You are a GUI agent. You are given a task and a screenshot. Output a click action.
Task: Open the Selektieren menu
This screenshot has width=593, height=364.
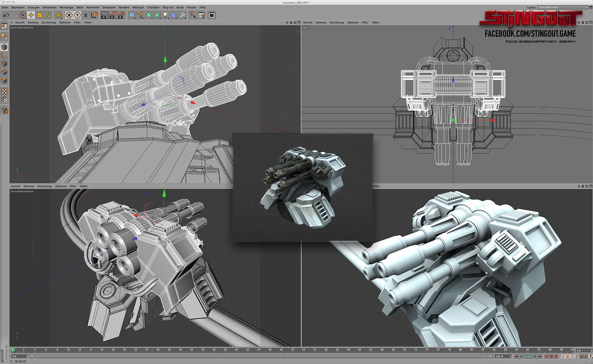point(50,8)
